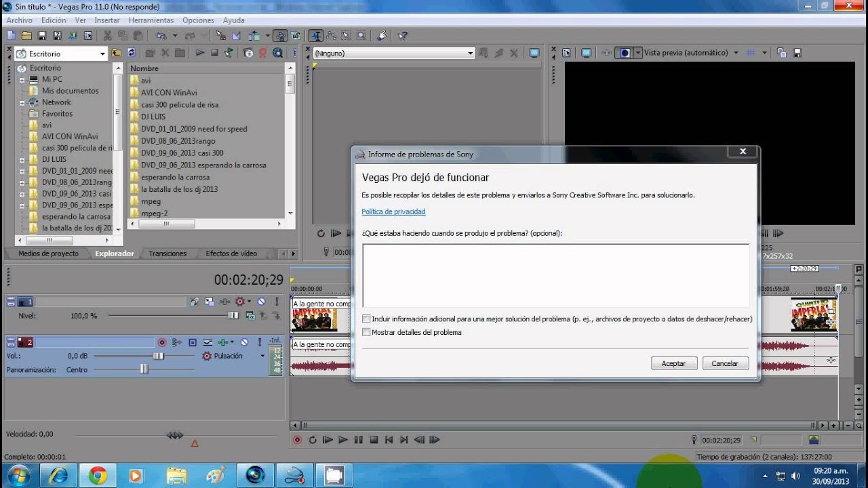Expand the DJ LUIS tree node

click(x=22, y=160)
